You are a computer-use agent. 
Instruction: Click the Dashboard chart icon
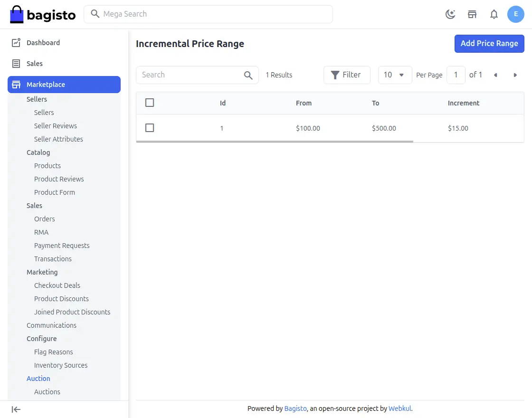tap(16, 43)
